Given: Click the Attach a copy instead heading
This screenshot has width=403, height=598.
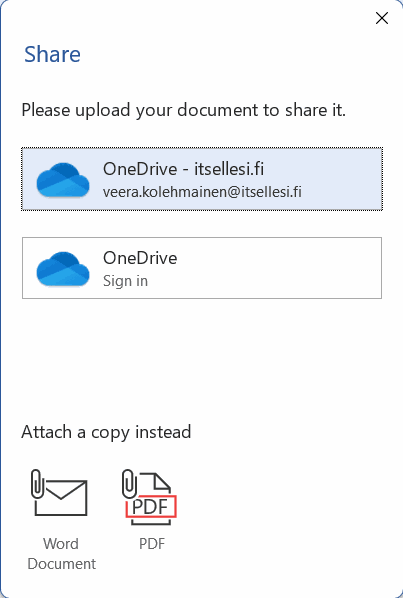Looking at the screenshot, I should point(106,432).
